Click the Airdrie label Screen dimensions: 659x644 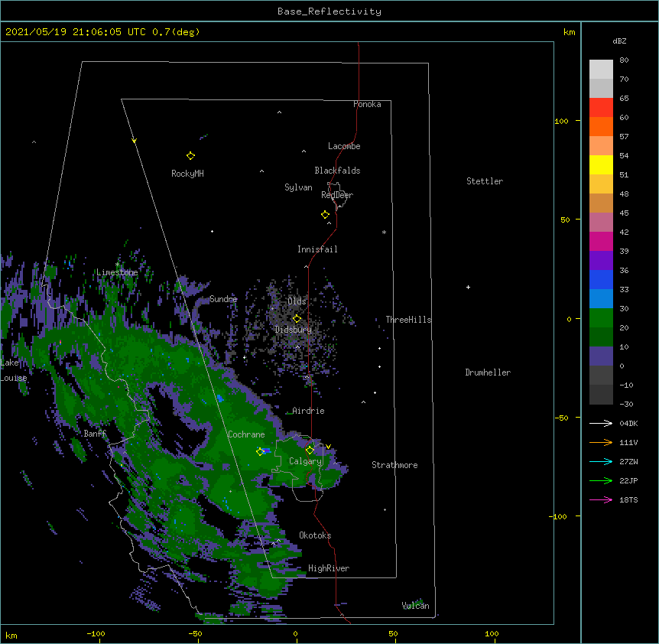(308, 411)
